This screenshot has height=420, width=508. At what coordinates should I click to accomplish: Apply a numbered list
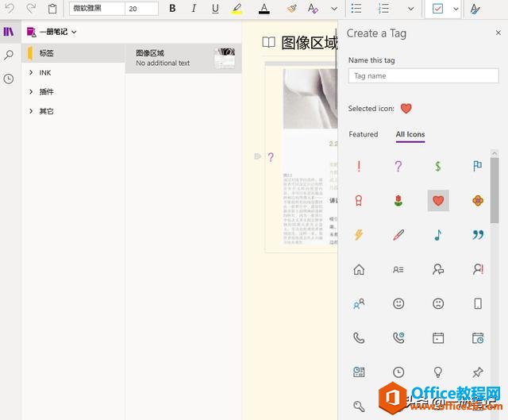[x=383, y=9]
